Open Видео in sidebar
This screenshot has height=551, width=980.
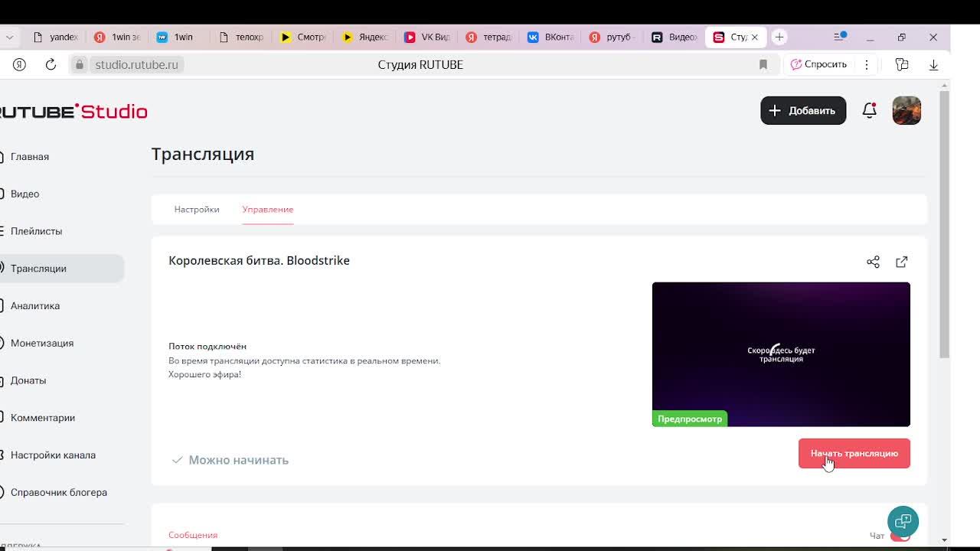click(x=24, y=194)
